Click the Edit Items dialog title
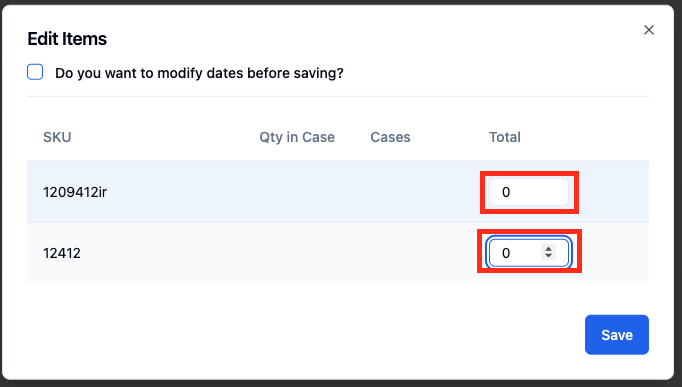682x387 pixels. (x=67, y=39)
